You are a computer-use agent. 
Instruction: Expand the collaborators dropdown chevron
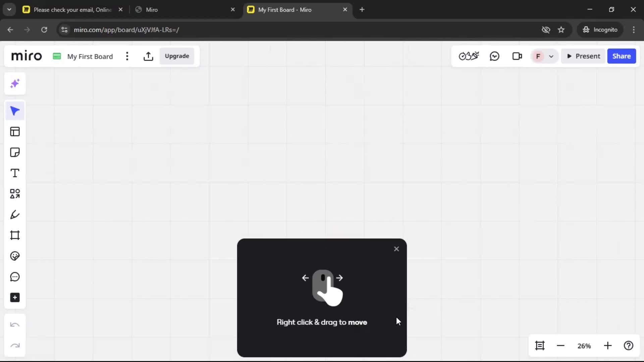[551, 57]
